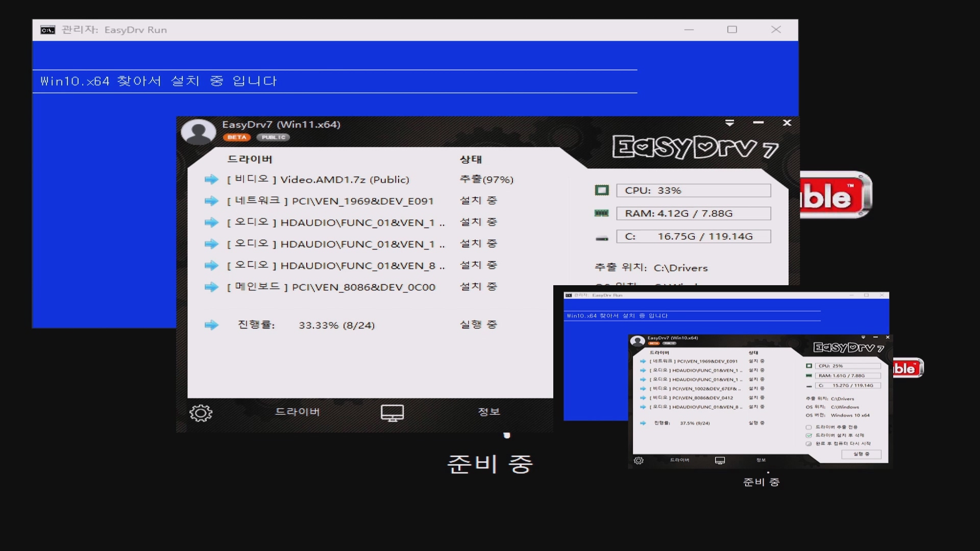Click user avatar in EasyDrv7 (Win11.x64) header

click(x=198, y=132)
